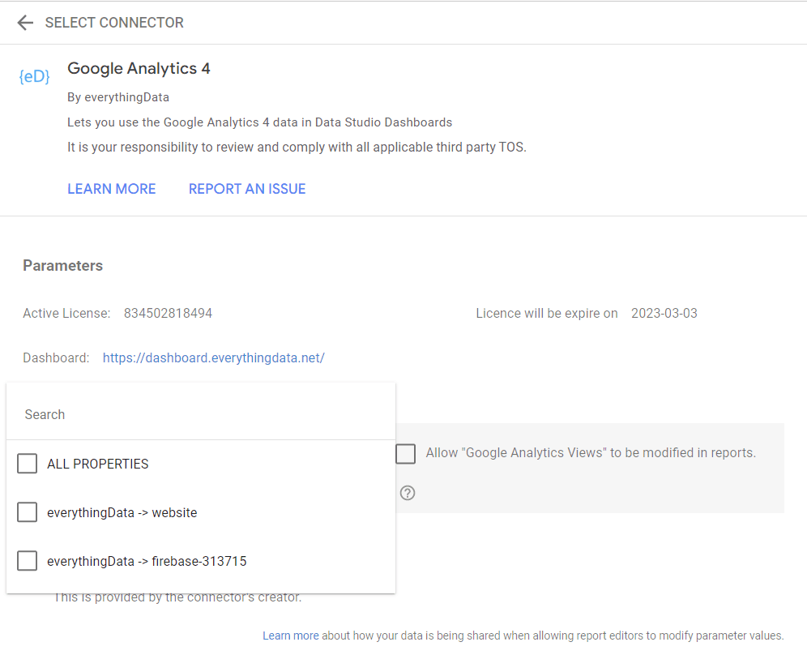Check the ALL PROPERTIES checkbox

tap(28, 464)
